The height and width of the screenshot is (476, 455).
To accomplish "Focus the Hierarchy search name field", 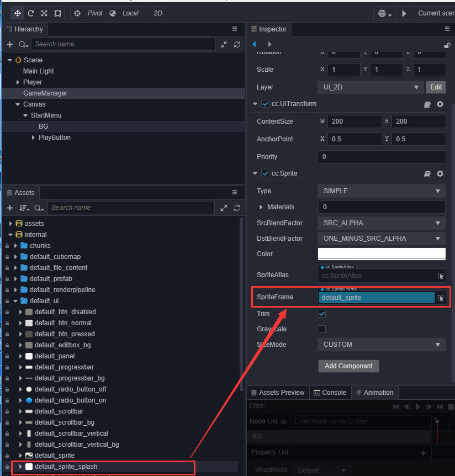I will [x=123, y=44].
